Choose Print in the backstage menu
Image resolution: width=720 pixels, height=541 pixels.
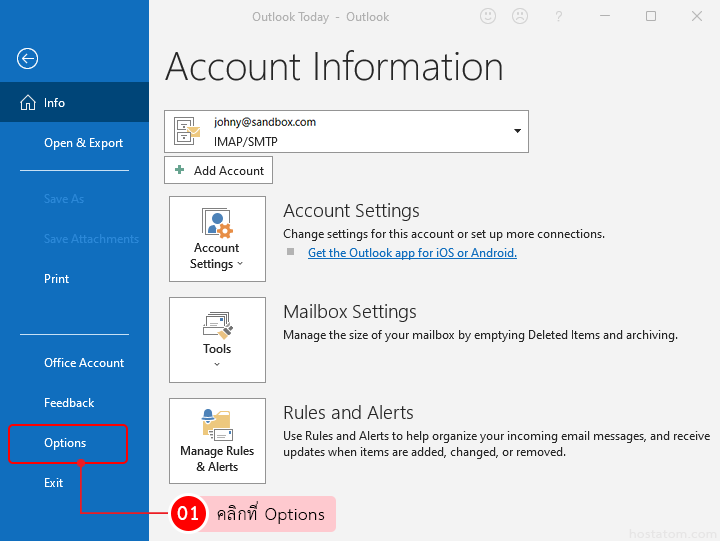pos(56,279)
